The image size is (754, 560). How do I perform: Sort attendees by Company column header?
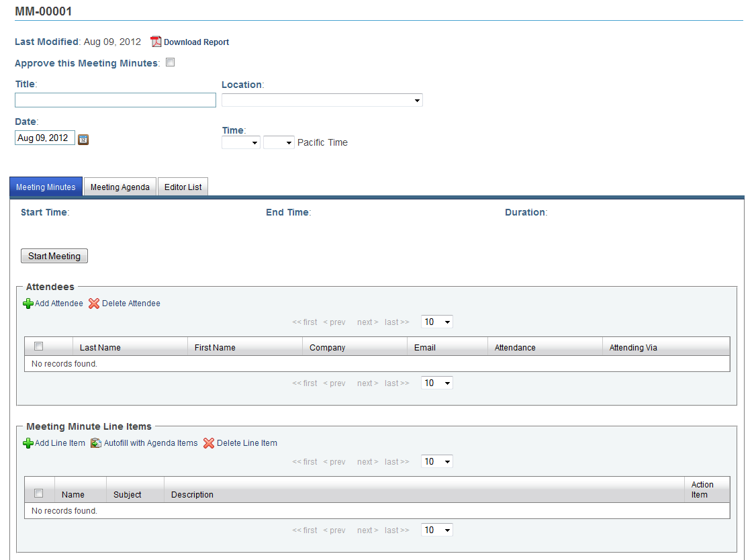[x=355, y=347]
